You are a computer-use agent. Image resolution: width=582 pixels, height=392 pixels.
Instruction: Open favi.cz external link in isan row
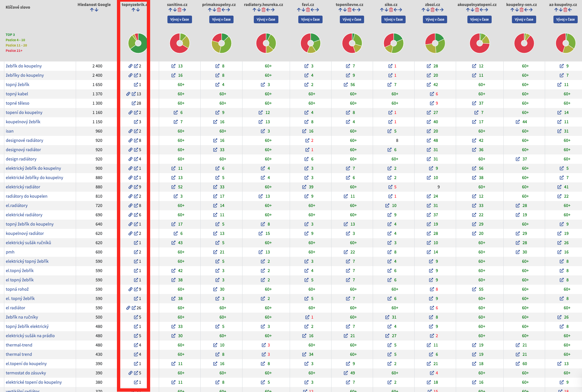(304, 131)
